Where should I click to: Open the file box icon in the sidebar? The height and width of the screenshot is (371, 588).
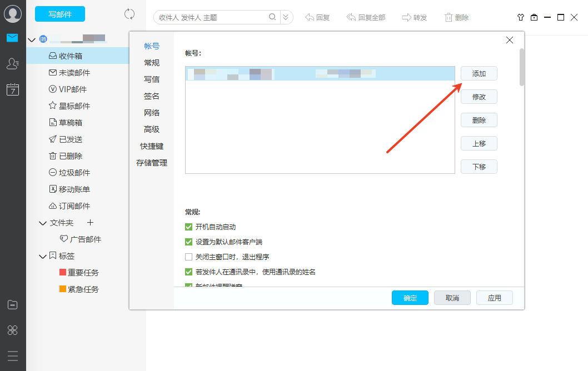[x=12, y=305]
